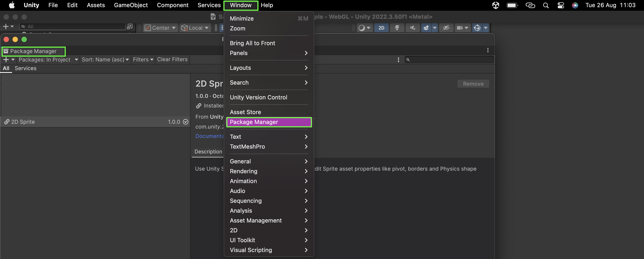The height and width of the screenshot is (259, 644).
Task: Click the Clear Filters button
Action: click(172, 60)
